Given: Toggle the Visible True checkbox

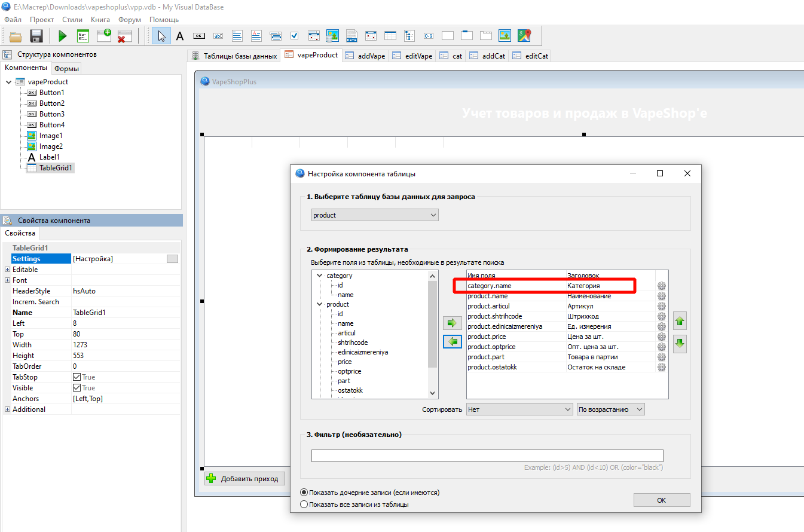Looking at the screenshot, I should [x=77, y=388].
